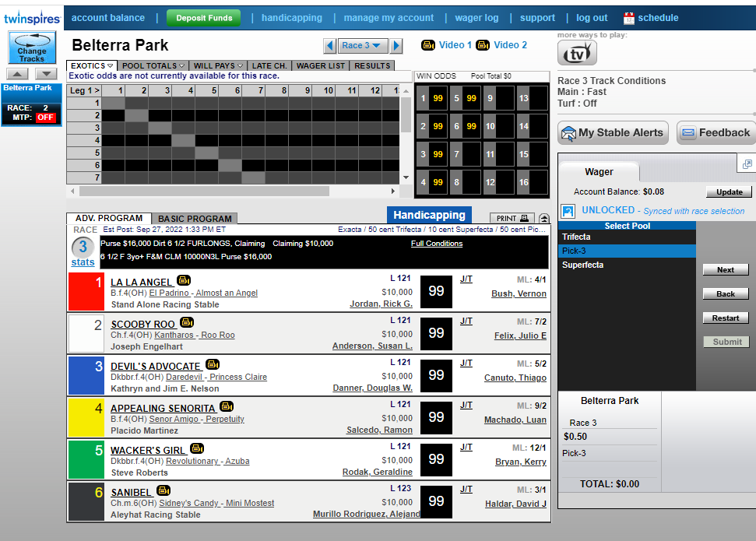Open Video 1 camera icon
Image resolution: width=756 pixels, height=541 pixels.
click(428, 45)
